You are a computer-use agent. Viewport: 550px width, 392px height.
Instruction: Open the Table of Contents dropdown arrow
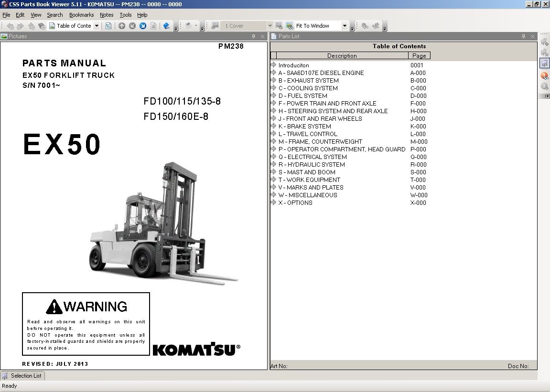point(97,26)
